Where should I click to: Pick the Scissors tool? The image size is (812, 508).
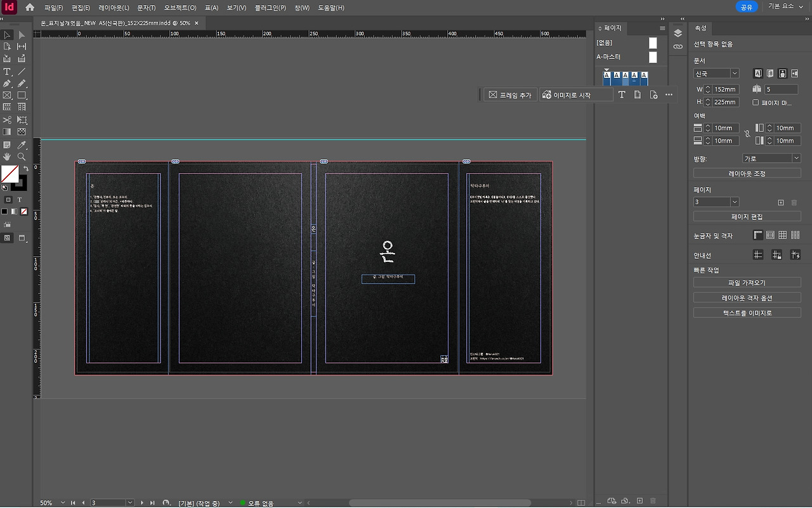7,120
